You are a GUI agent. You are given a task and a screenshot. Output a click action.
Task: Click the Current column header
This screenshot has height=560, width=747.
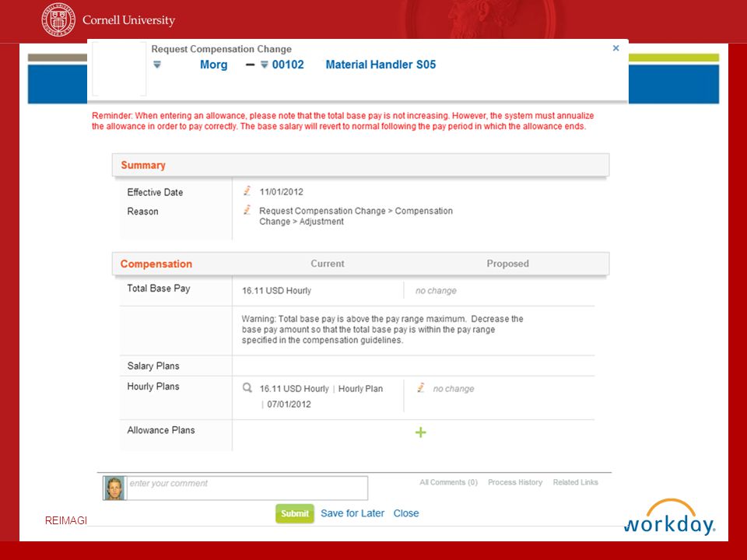tap(328, 264)
